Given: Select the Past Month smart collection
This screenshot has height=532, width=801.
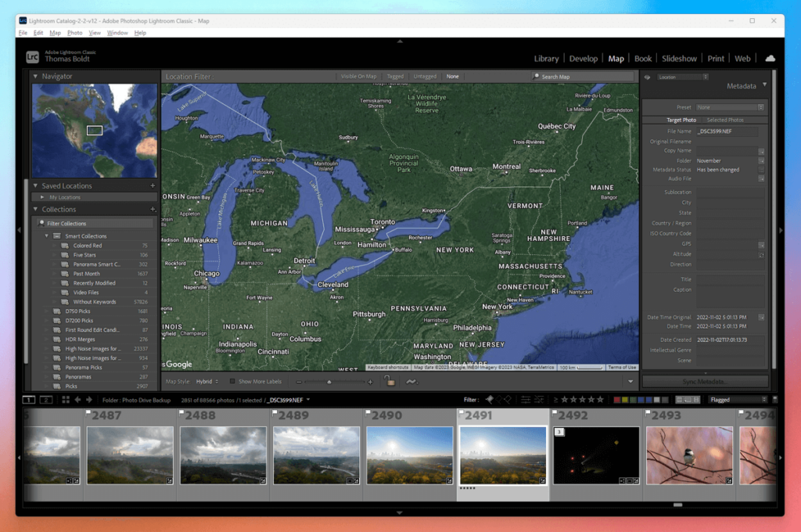Looking at the screenshot, I should [x=86, y=274].
